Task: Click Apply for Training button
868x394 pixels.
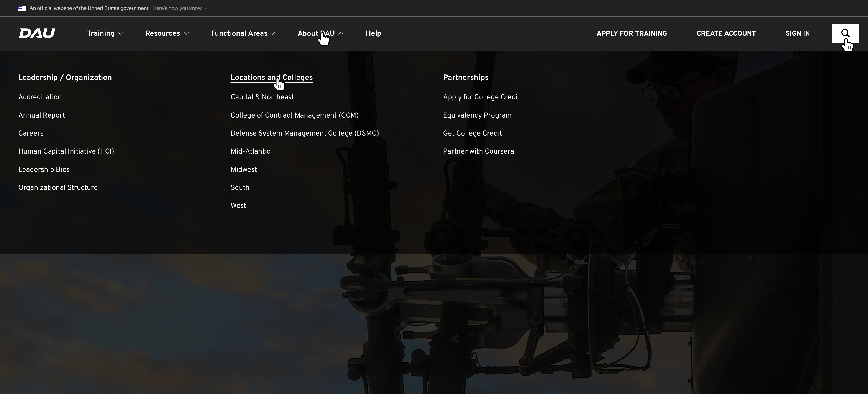Action: pyautogui.click(x=632, y=33)
